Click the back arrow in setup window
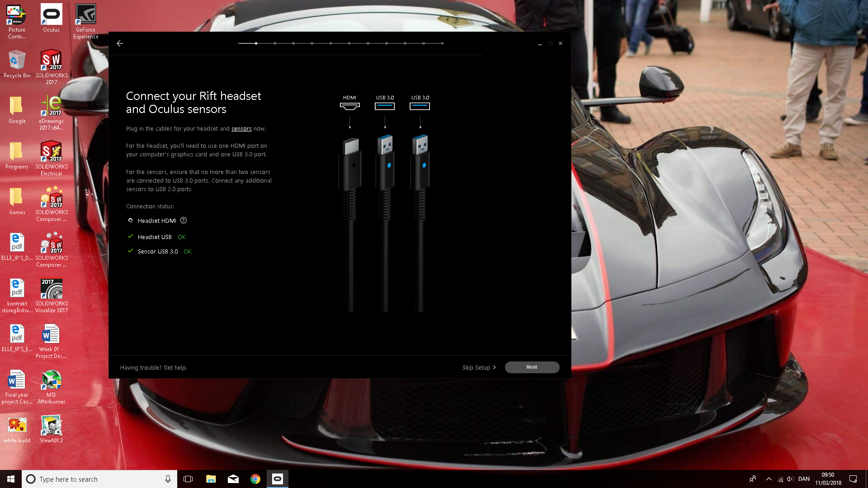 (x=120, y=43)
